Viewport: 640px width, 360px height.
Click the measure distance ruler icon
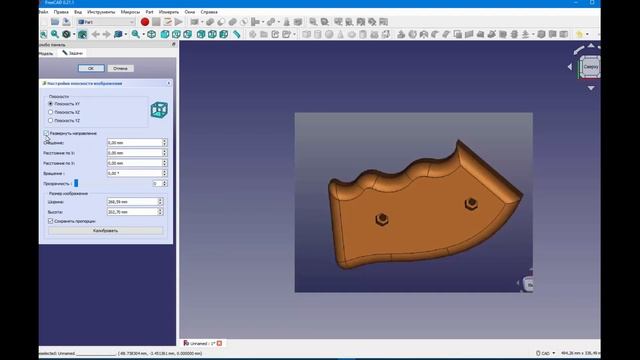pos(237,34)
